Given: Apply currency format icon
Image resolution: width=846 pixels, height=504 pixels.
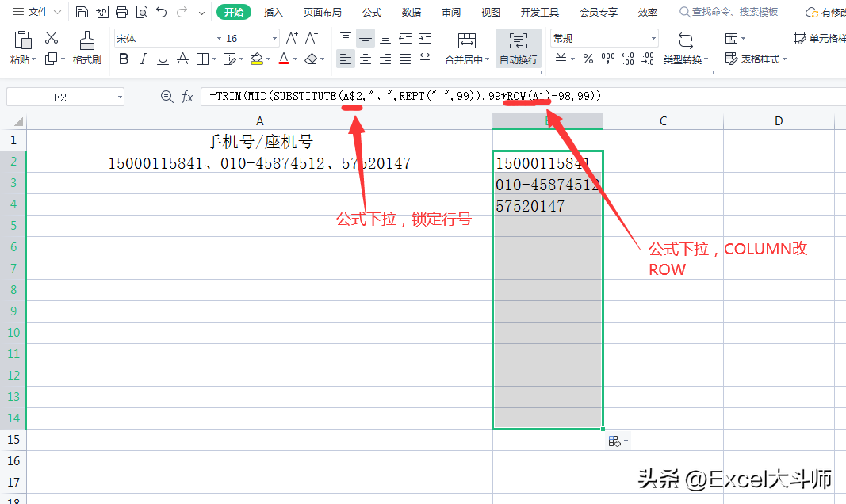Looking at the screenshot, I should pos(561,59).
